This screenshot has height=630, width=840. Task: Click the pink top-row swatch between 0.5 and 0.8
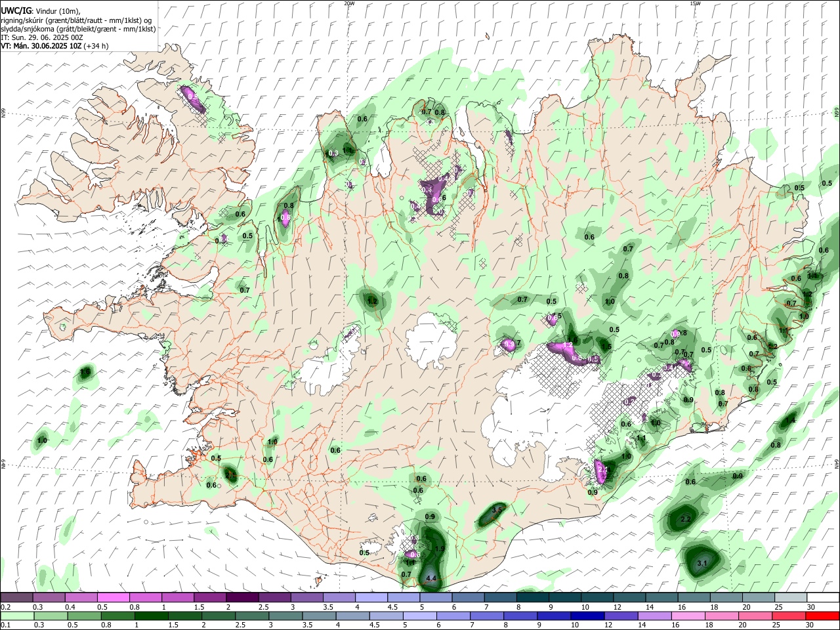113,598
